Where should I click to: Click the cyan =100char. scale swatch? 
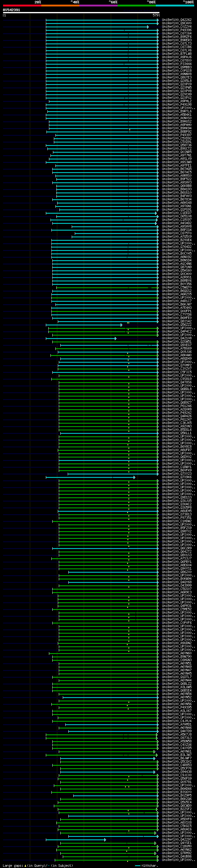(137, 865)
